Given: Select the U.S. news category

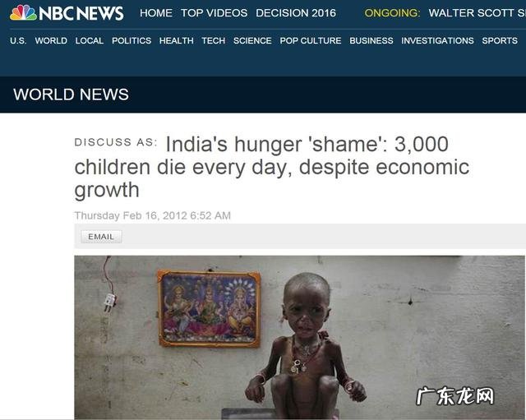Looking at the screenshot, I should coord(18,40).
